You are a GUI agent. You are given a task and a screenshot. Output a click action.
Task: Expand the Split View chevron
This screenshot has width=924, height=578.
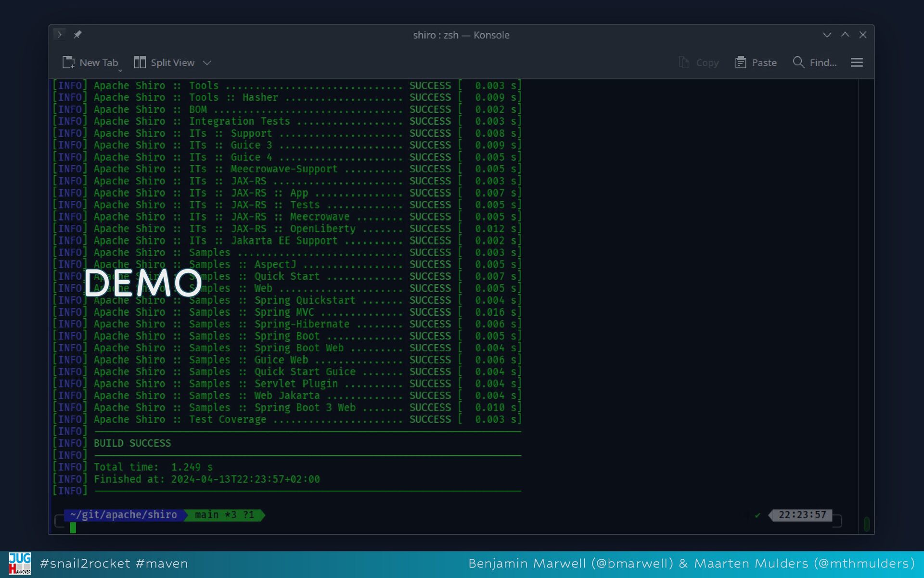(207, 63)
